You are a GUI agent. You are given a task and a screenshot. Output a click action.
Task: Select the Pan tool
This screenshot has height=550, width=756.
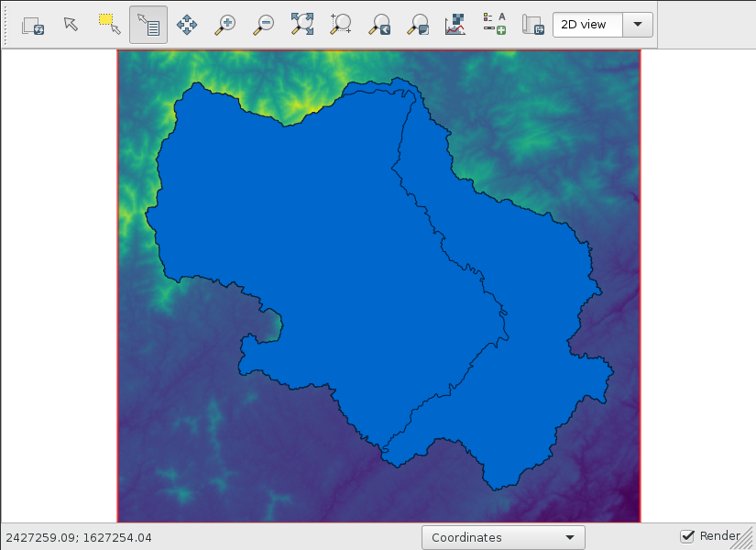(x=187, y=25)
